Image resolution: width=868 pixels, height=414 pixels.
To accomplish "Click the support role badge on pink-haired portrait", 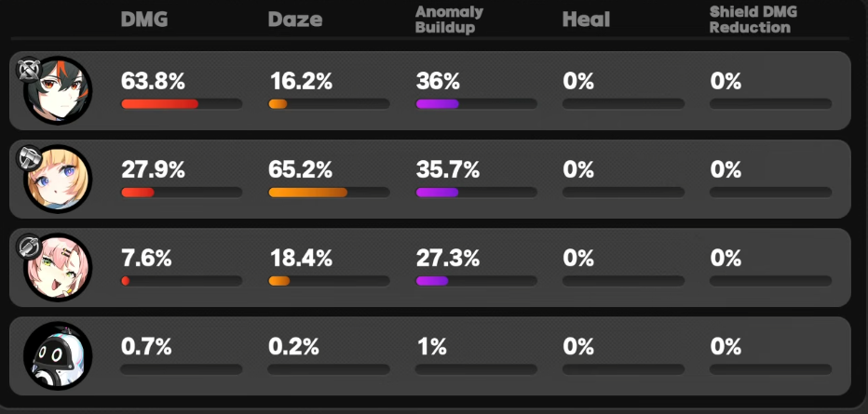I will click(x=29, y=247).
